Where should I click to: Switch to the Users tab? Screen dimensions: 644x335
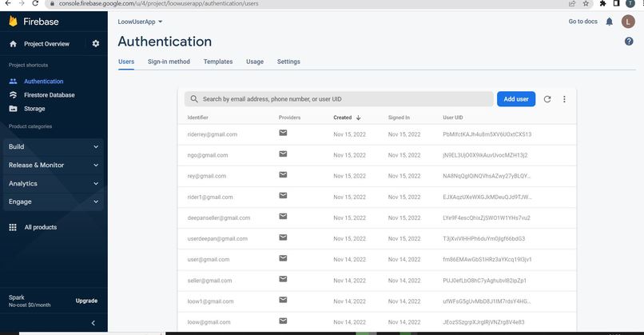126,62
